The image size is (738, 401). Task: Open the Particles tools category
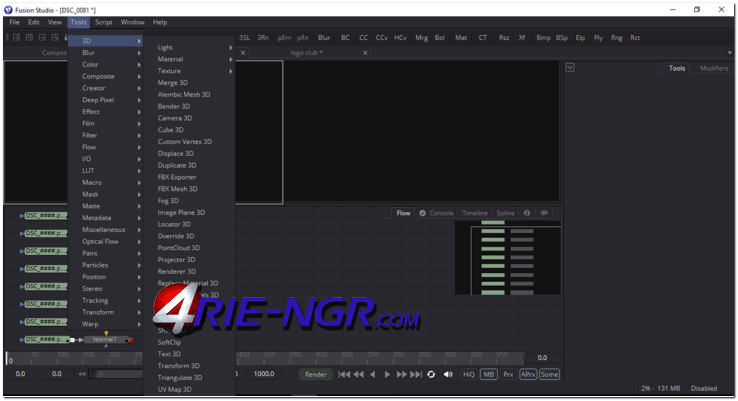coord(106,265)
